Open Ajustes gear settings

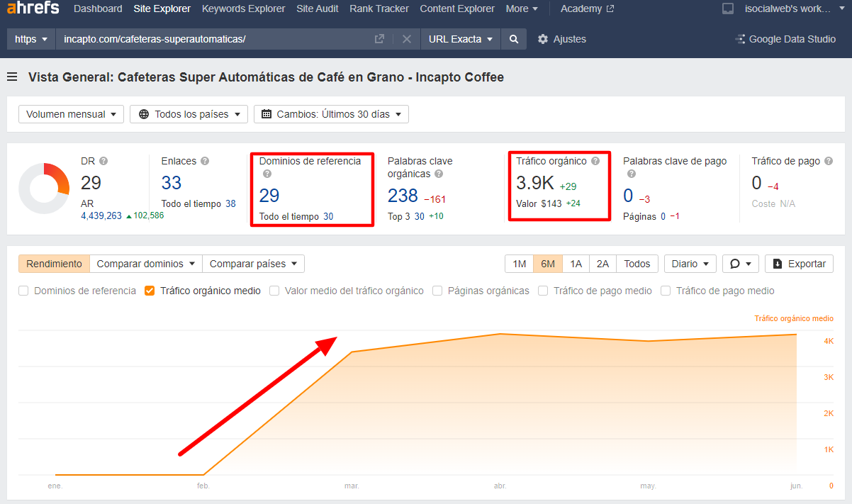point(562,39)
